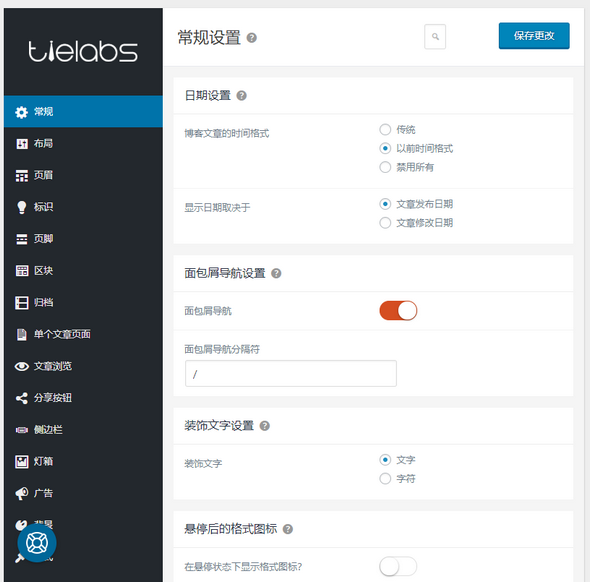Screen dimensions: 590x582
Task: Click help icon next to 日期设置
Action: pos(241,96)
